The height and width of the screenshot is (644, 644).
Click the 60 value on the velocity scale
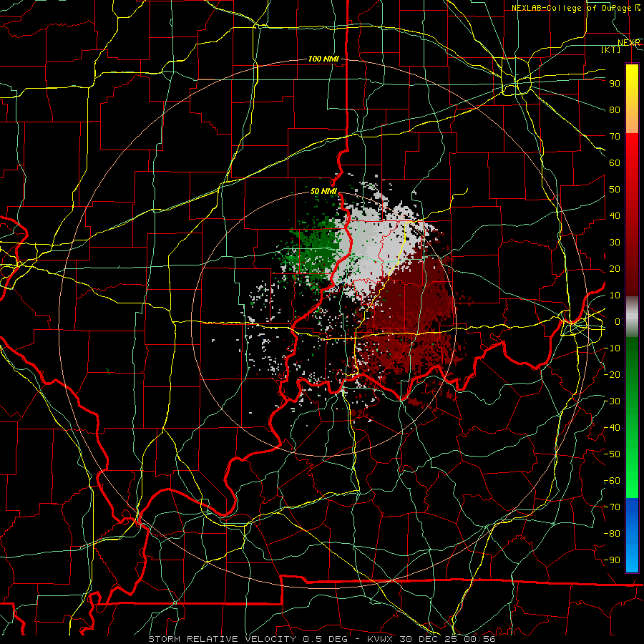tap(615, 163)
